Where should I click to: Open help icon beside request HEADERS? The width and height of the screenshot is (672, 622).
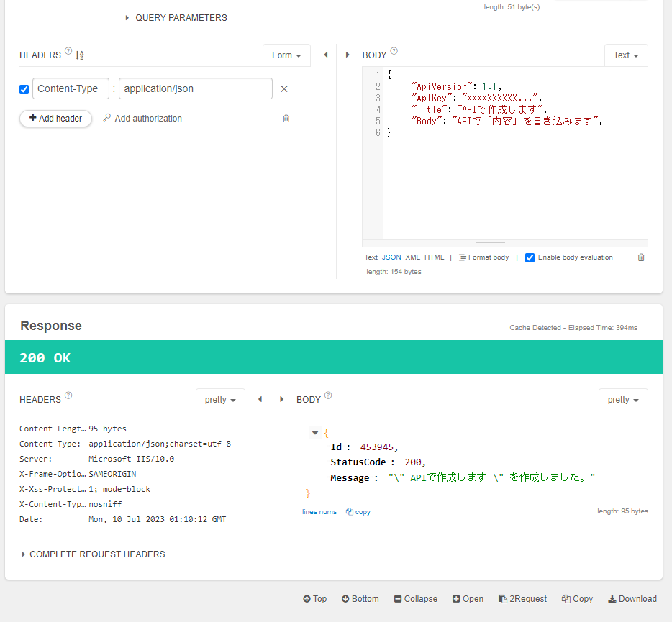[68, 51]
